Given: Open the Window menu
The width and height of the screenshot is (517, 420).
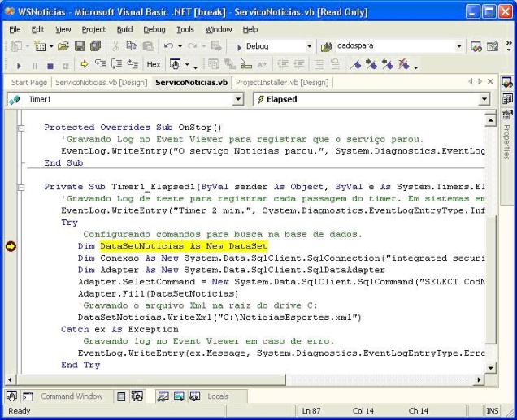Looking at the screenshot, I should (219, 29).
